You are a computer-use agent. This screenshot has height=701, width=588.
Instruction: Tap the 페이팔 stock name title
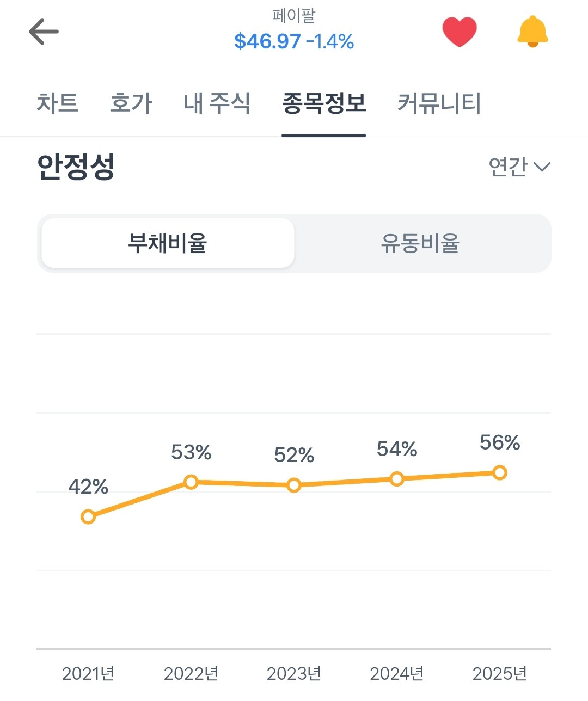pos(293,16)
